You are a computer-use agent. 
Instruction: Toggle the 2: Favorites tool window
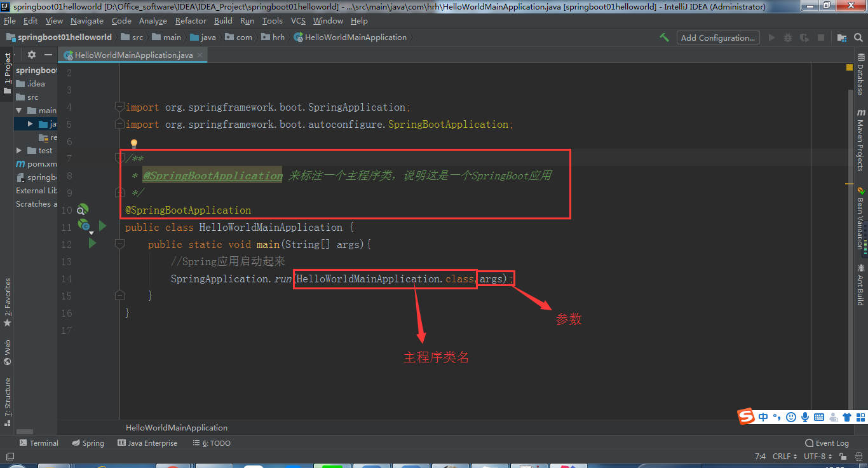(8, 302)
